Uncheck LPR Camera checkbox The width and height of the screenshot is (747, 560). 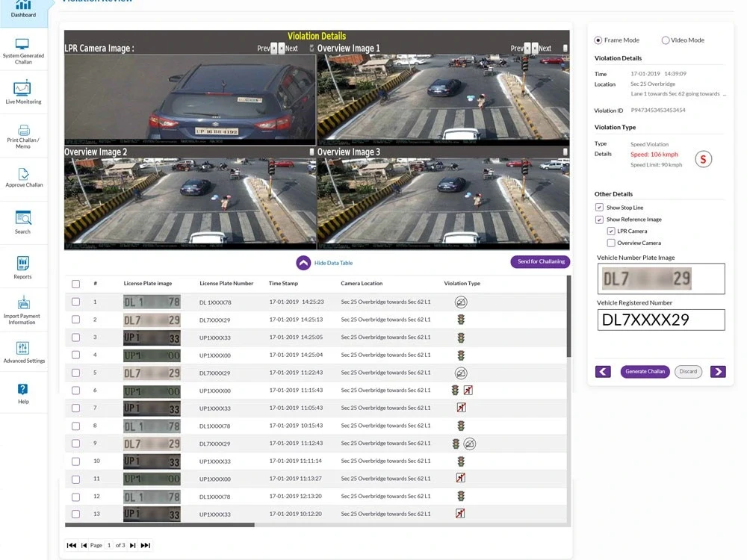click(x=611, y=231)
